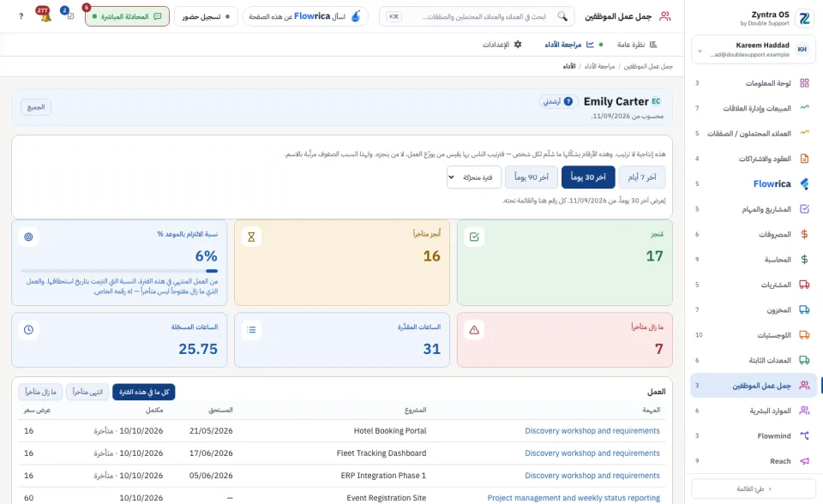Screen dimensions: 823x504
Task: Open جمل عمل الموظفين in sidebar
Action: click(754, 386)
